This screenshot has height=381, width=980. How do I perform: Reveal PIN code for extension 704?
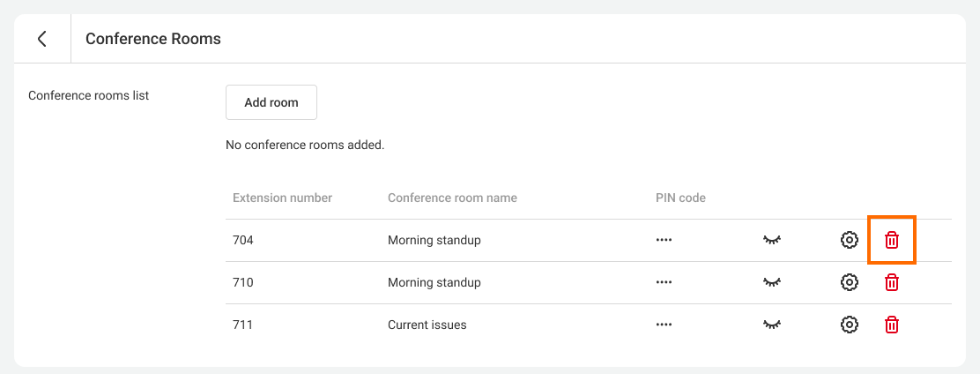coord(772,240)
